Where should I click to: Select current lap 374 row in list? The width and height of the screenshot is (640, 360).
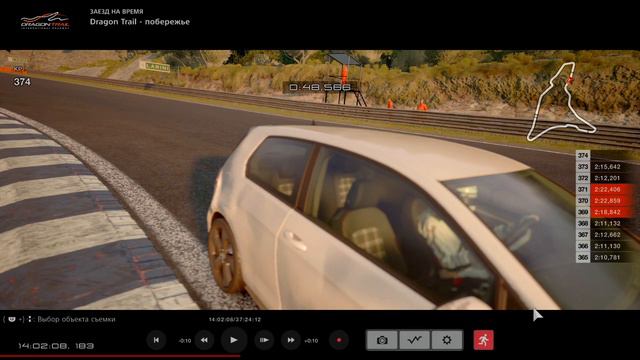(x=606, y=156)
